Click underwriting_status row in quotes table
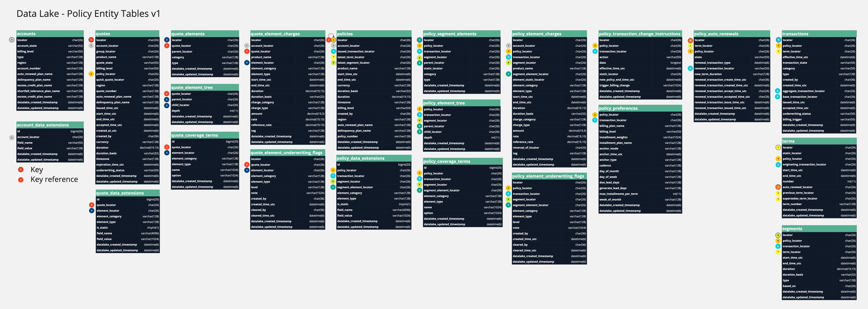Viewport: 868px width, 309px height. tap(127, 170)
